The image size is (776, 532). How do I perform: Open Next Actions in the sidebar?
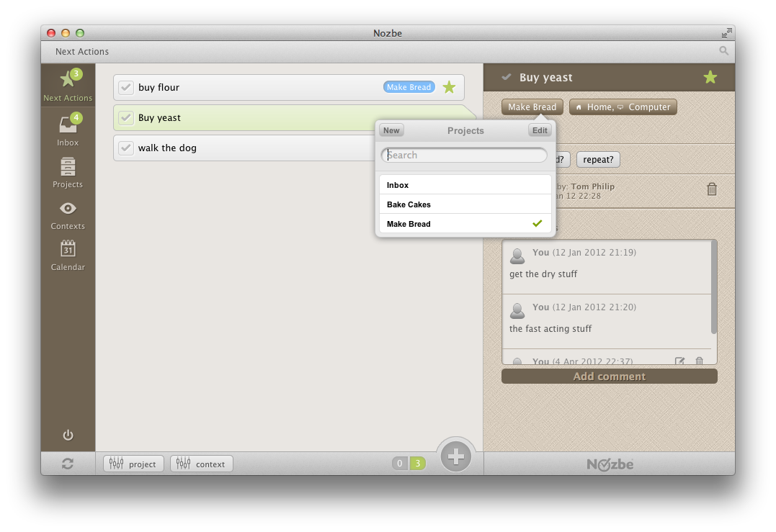68,85
